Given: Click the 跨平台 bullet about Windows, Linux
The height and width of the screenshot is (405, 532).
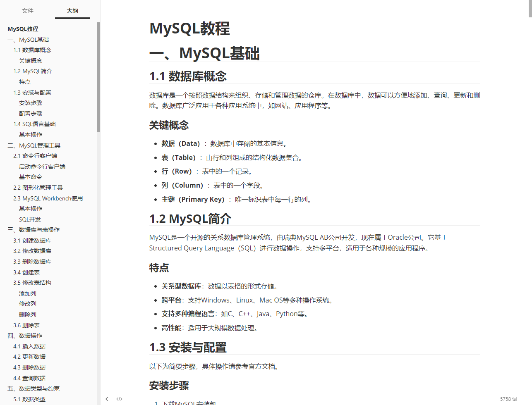Looking at the screenshot, I should point(248,300).
